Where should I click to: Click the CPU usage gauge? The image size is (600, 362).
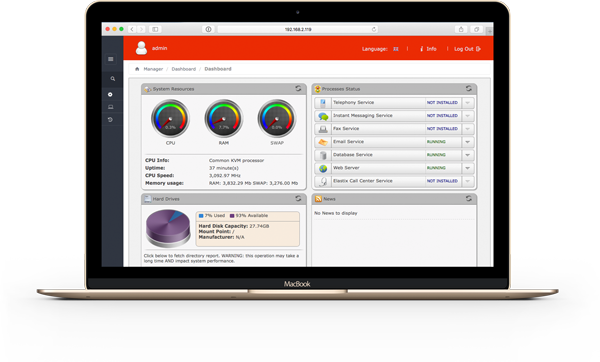pyautogui.click(x=170, y=119)
